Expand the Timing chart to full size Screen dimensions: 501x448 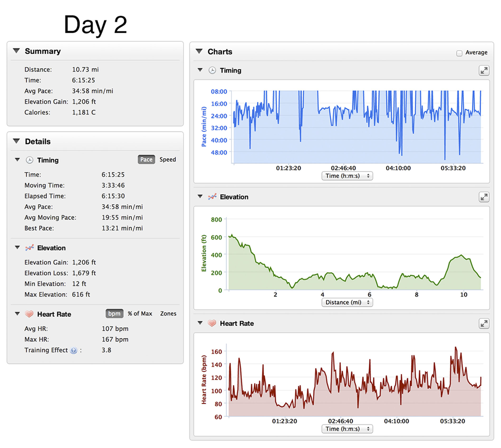[x=484, y=71]
